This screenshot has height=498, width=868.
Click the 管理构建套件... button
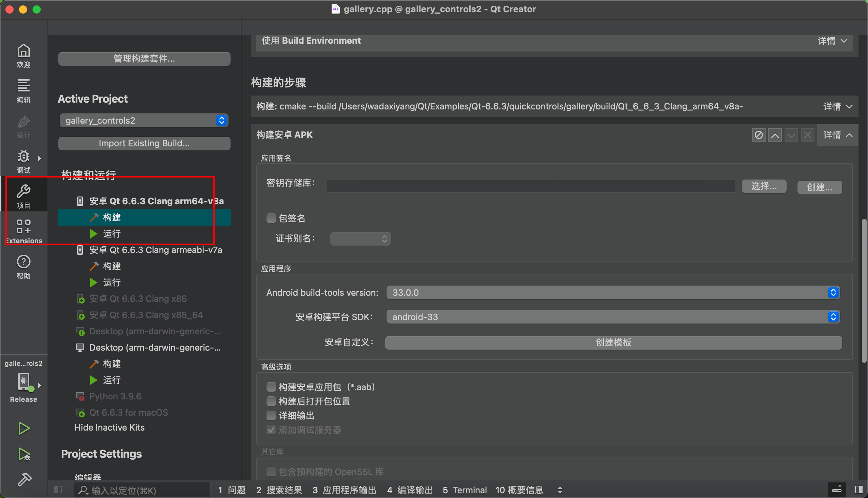144,59
